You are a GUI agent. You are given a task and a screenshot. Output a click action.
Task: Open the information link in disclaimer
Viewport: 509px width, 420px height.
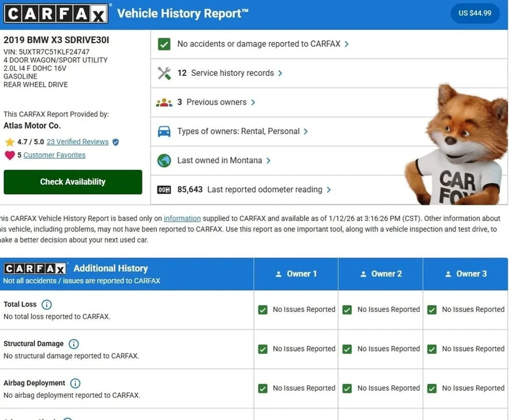click(182, 218)
